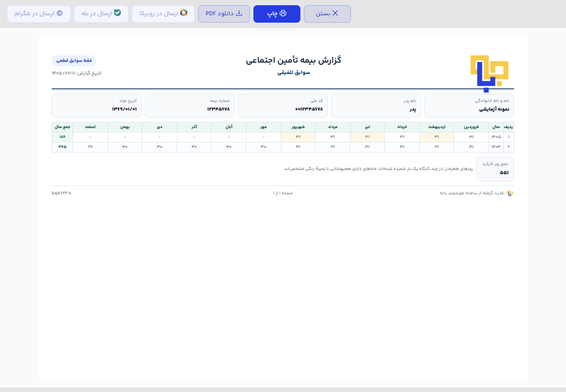Click the baje724.ir footer link
The width and height of the screenshot is (566, 392).
[61, 193]
